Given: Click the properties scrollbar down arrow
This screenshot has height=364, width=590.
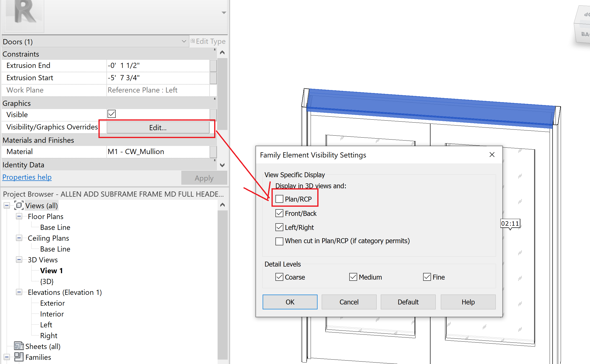Looking at the screenshot, I should click(222, 165).
